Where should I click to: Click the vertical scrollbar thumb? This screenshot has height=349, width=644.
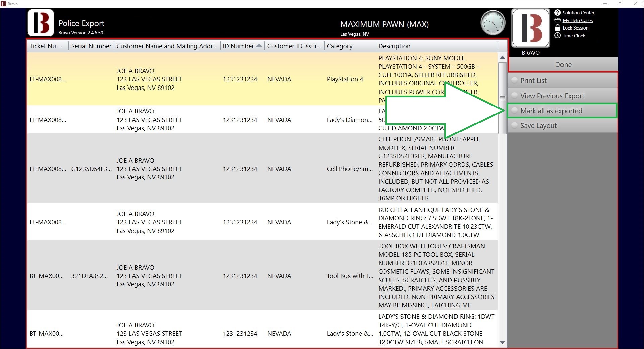pos(502,98)
